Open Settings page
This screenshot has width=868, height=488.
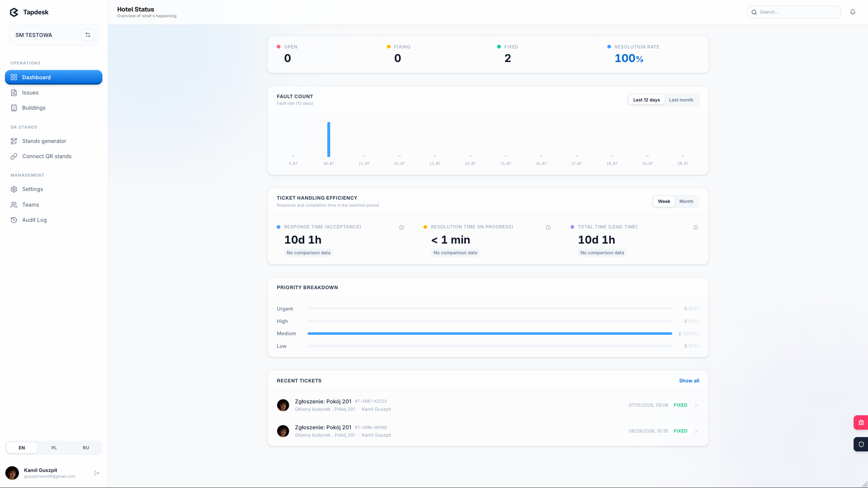(x=53, y=189)
